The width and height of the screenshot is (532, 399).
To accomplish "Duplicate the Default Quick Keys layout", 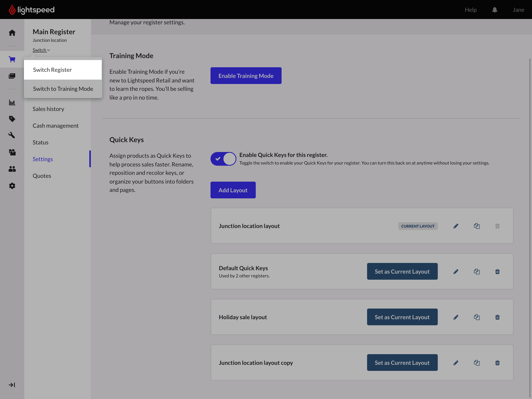I will pos(477,272).
